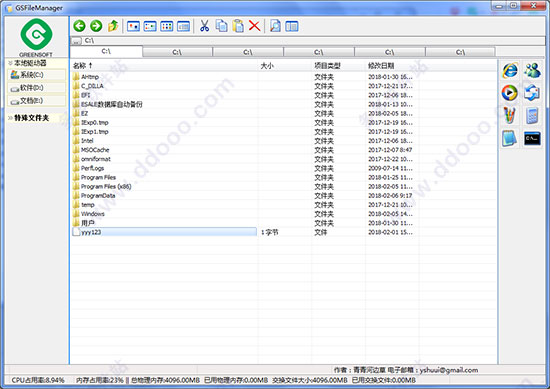Switch to small icon view
The width and height of the screenshot is (550, 389).
click(150, 26)
